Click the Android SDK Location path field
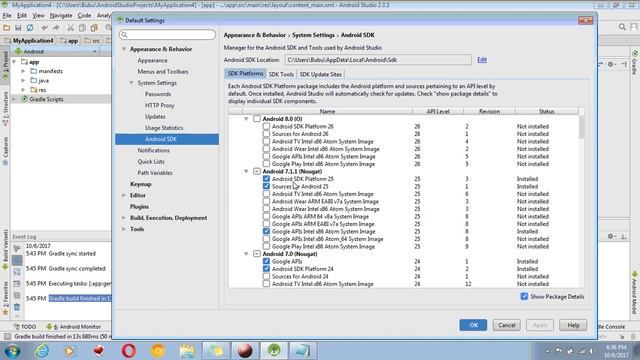The height and width of the screenshot is (360, 640). tap(378, 60)
